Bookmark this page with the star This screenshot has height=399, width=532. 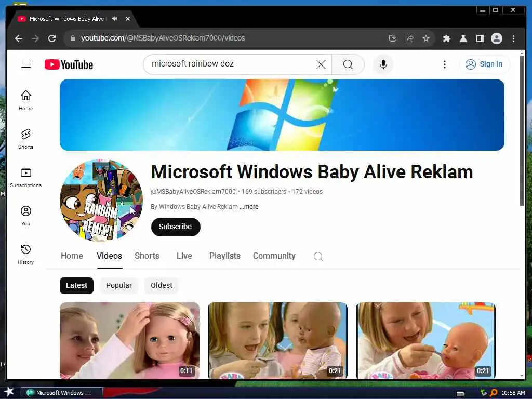click(426, 38)
